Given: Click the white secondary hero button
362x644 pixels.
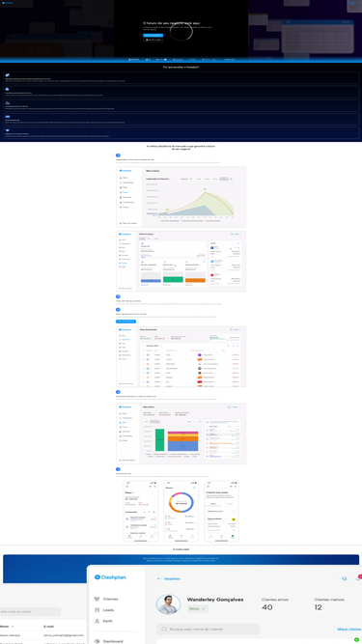Looking at the screenshot, I should 153,40.
